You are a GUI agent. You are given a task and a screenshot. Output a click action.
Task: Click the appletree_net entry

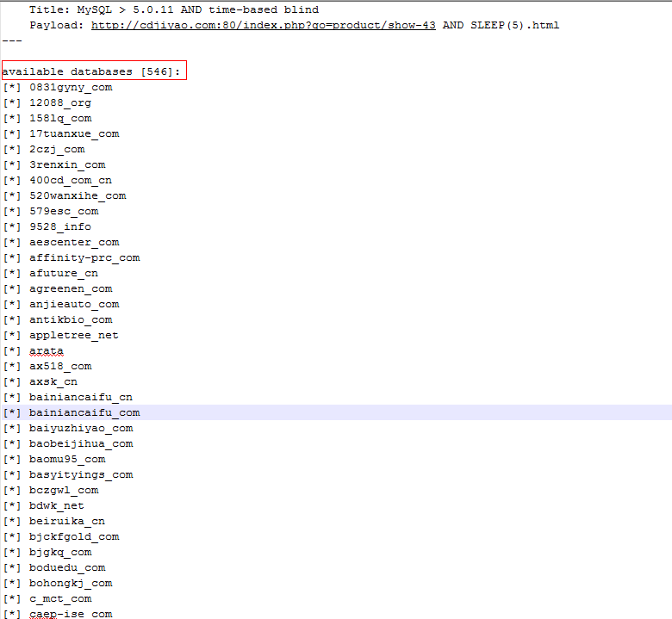[x=74, y=335]
